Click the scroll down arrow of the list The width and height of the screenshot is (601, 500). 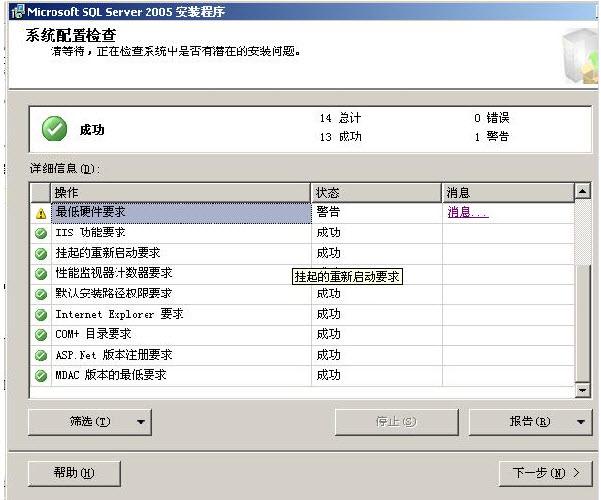pyautogui.click(x=583, y=390)
